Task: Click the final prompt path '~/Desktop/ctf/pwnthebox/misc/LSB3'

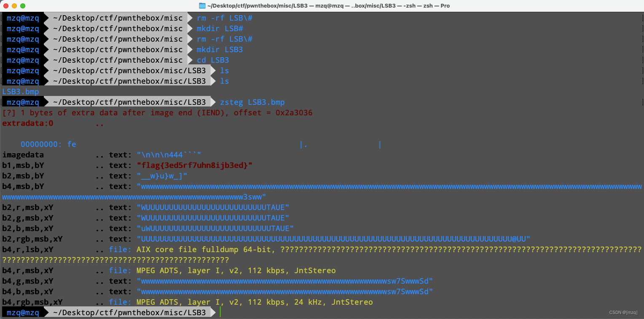Action: 129,313
